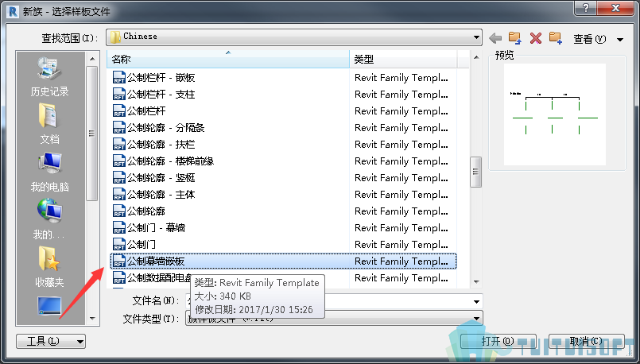Select file name 公制轮廓 - 分隔条
This screenshot has height=364, width=640.
165,128
